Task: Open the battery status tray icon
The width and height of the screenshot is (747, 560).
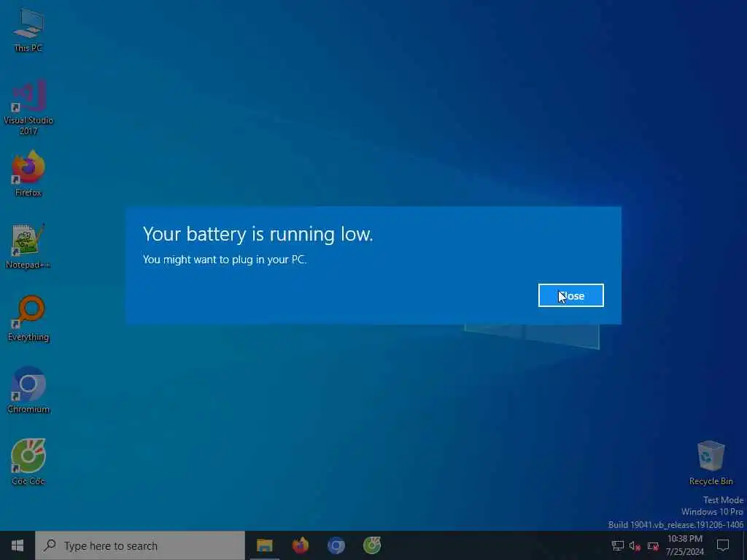Action: [653, 545]
